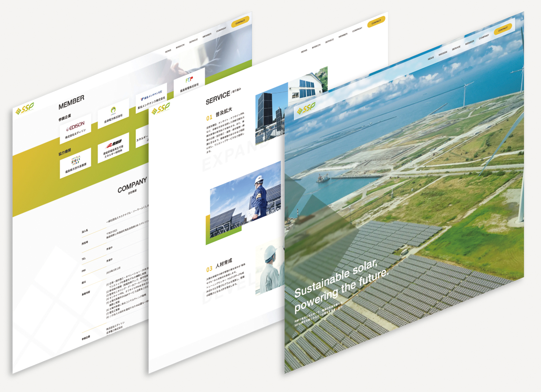This screenshot has height=392, width=541.
Task: Click the MEMBER section heading
Action: click(x=71, y=102)
